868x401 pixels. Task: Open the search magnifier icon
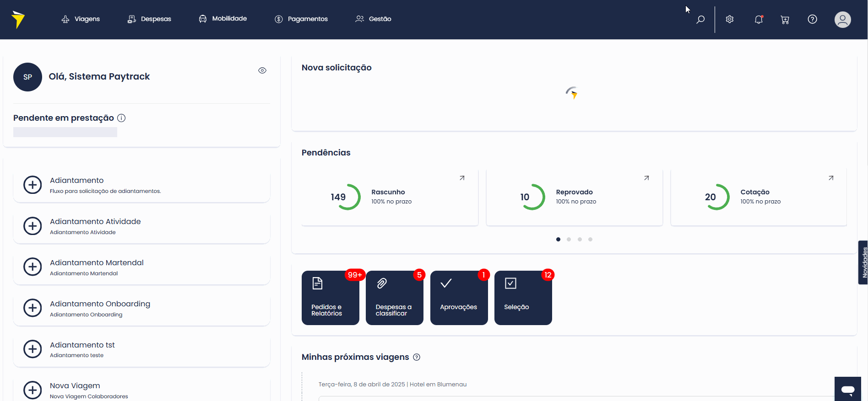[700, 19]
